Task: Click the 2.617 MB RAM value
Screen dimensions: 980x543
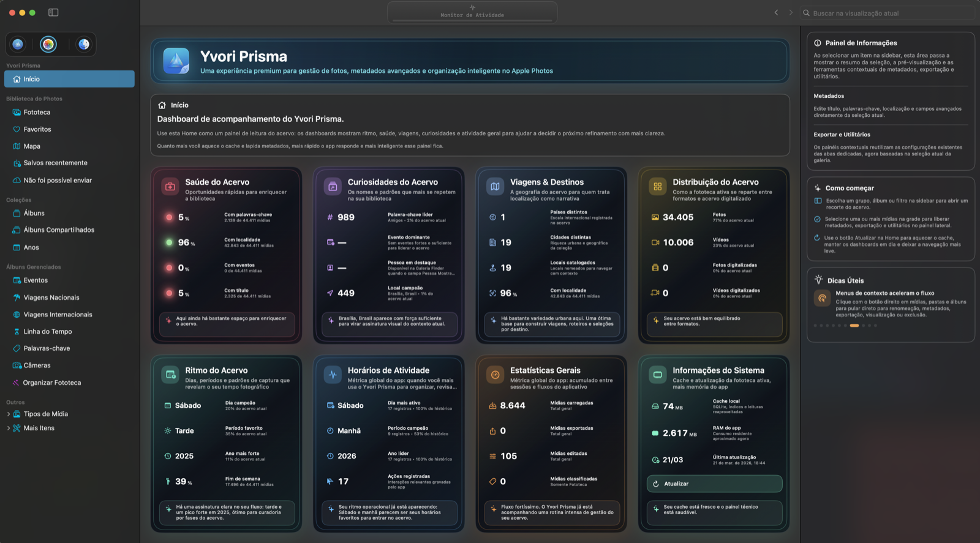Action: tap(679, 433)
